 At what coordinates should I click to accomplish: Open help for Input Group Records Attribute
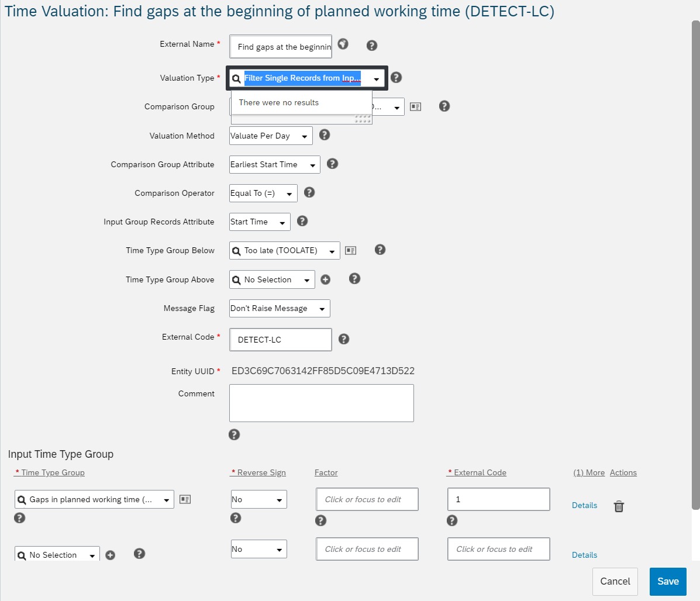coord(302,221)
